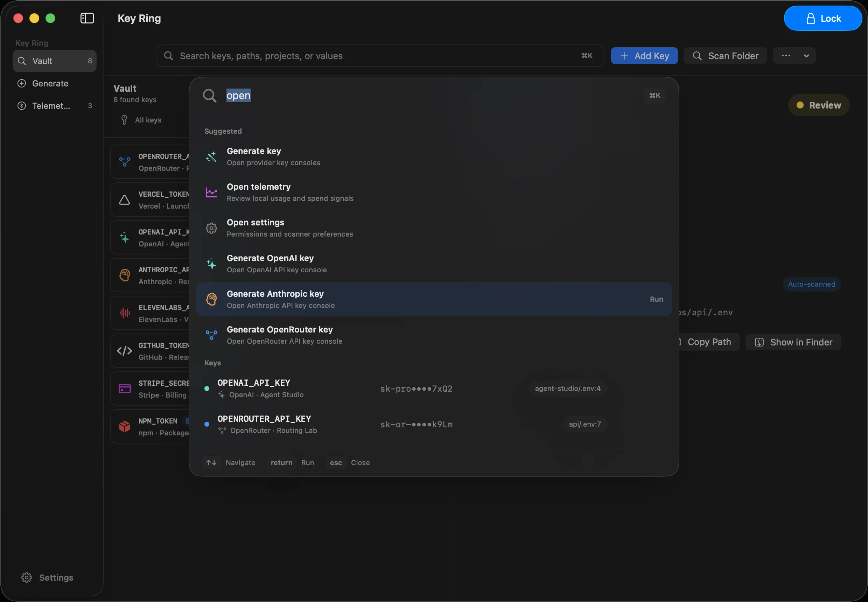Run the Generate OpenAI key suggestion
The height and width of the screenshot is (602, 868).
click(x=434, y=264)
